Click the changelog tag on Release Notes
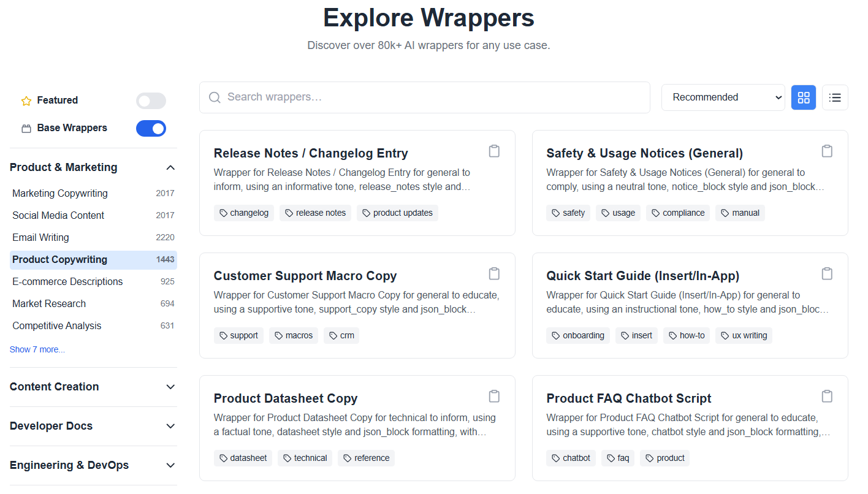Viewport: 868px width, 494px height. (x=244, y=213)
